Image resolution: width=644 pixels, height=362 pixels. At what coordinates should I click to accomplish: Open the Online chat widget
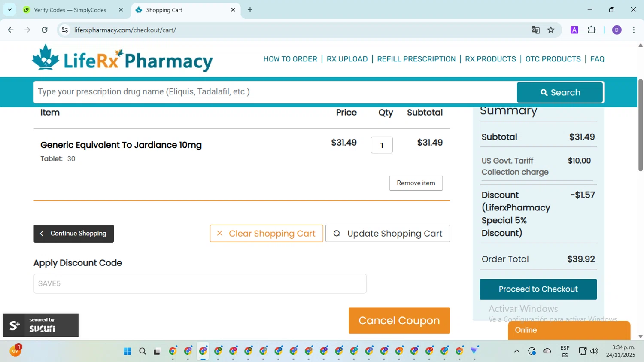[569, 330]
